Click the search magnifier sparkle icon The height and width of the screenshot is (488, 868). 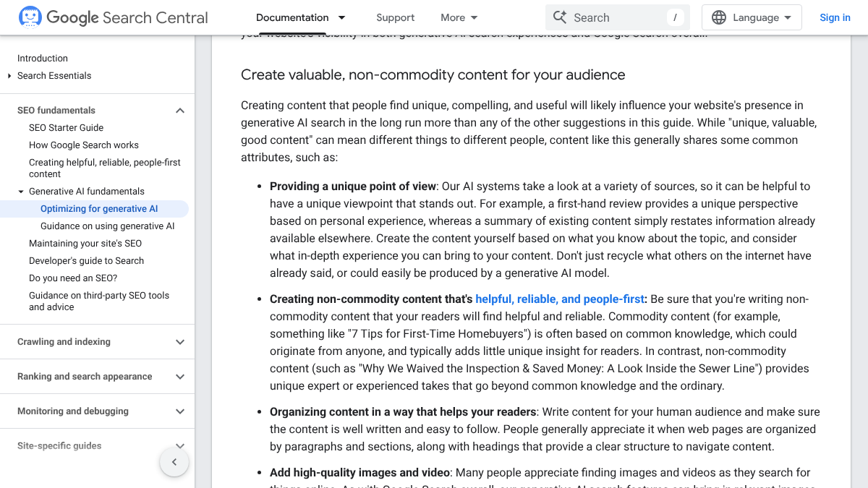560,17
